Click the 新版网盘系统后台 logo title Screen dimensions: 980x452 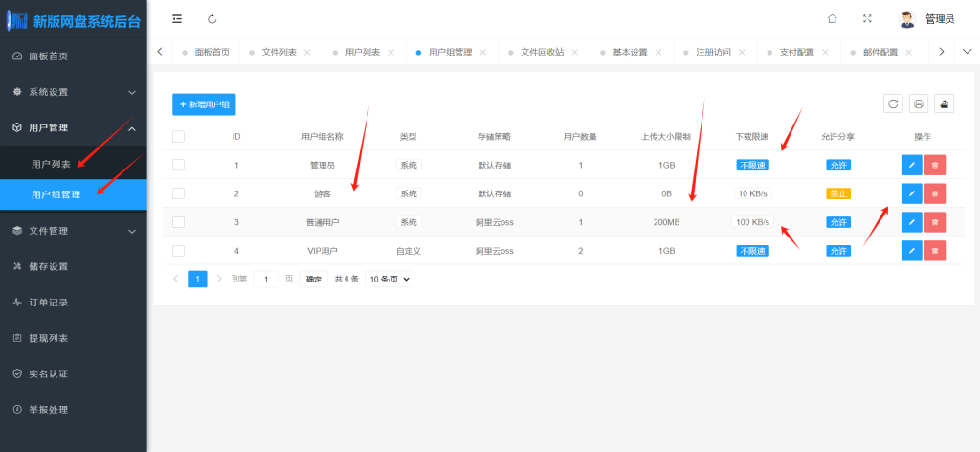click(x=87, y=23)
